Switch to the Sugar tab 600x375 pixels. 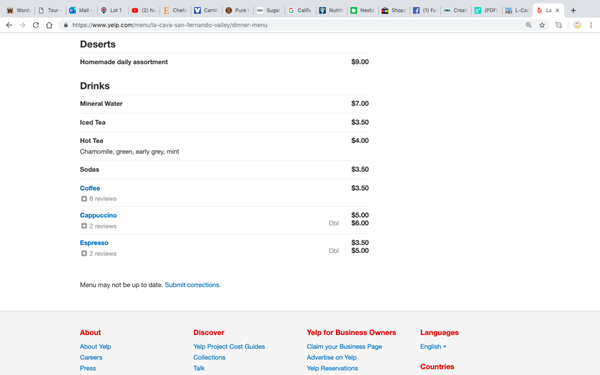click(268, 10)
